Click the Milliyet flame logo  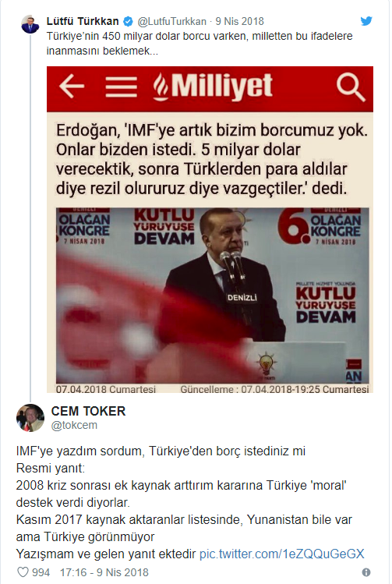coord(161,87)
